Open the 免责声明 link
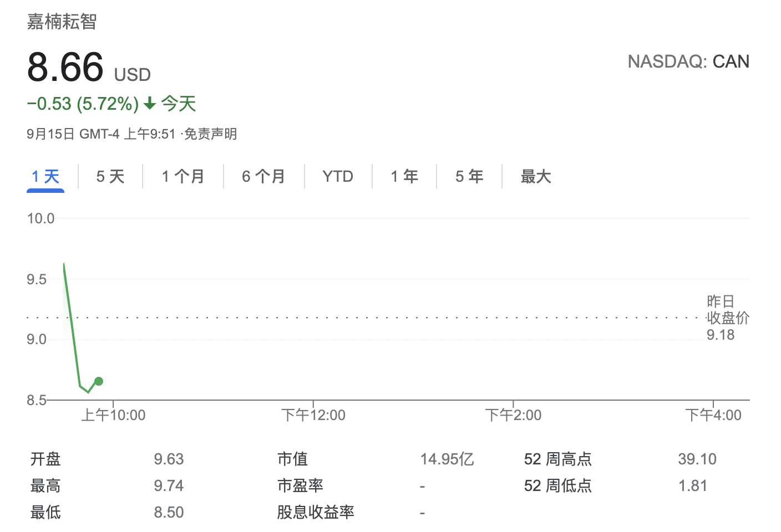Screen dimensions: 781x532 (210, 134)
